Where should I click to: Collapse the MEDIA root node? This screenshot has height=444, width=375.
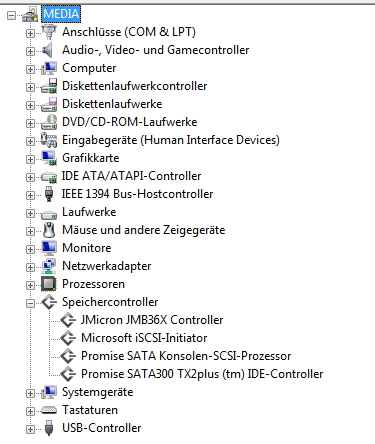(x=11, y=15)
